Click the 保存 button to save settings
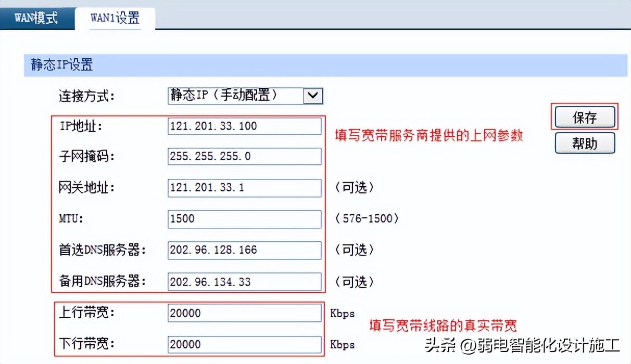The width and height of the screenshot is (631, 364). 585,118
